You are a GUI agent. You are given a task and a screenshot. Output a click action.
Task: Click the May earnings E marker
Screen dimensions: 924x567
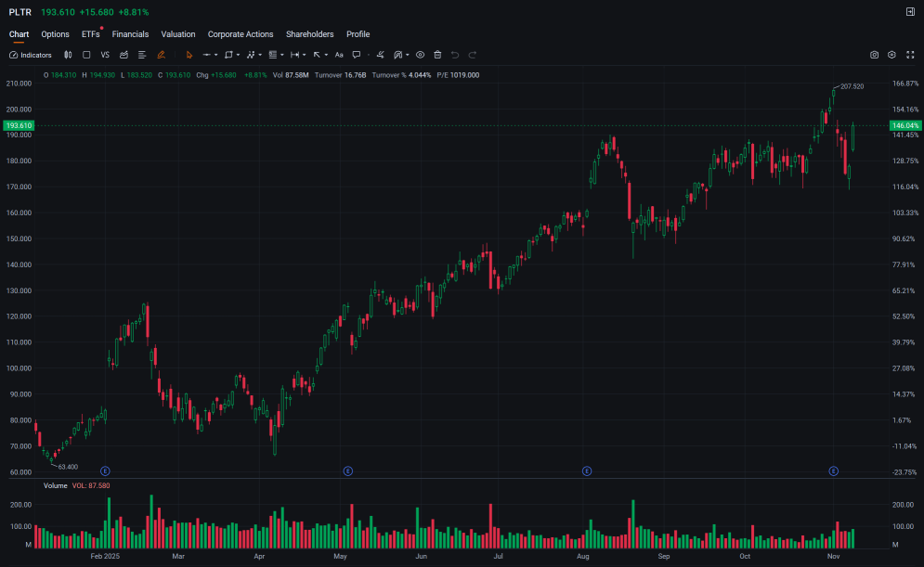(x=348, y=471)
